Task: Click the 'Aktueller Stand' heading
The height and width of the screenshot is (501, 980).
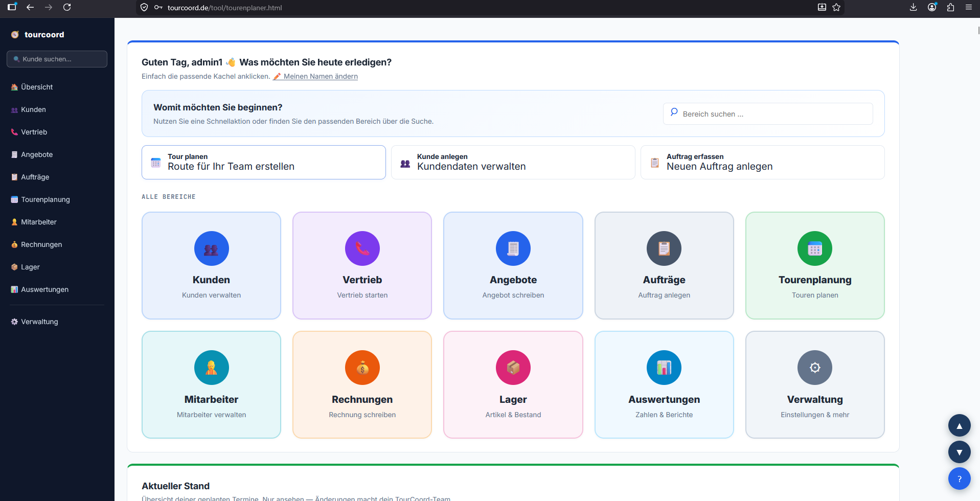Action: pyautogui.click(x=175, y=486)
